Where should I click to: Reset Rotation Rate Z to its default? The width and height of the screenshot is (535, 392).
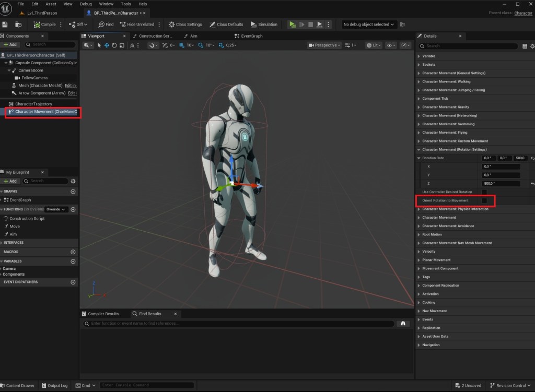coord(532,184)
